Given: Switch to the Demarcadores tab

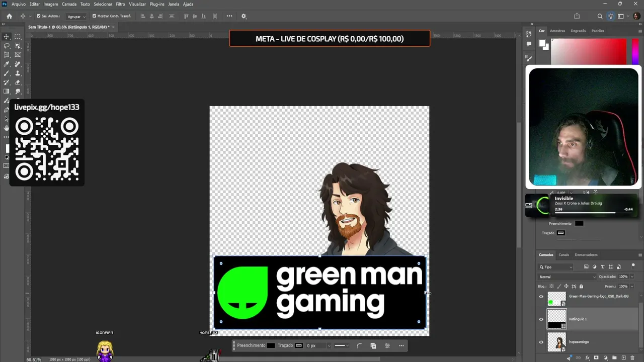Looking at the screenshot, I should coord(586,255).
